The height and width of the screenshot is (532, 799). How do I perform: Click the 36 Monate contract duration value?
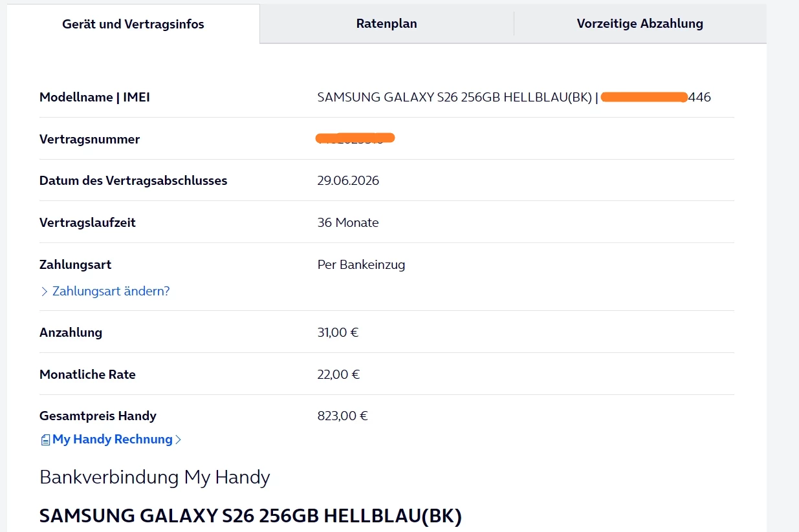click(348, 223)
